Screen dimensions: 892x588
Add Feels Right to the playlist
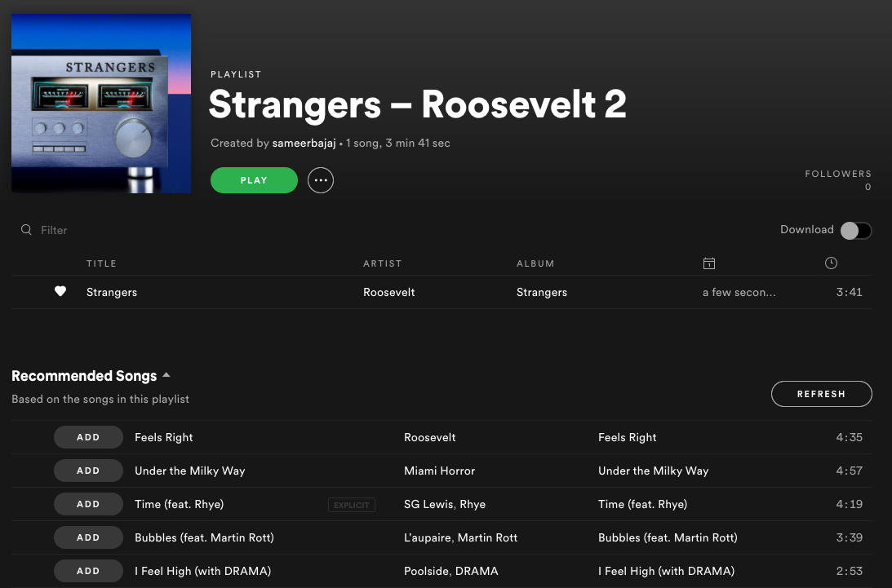88,437
